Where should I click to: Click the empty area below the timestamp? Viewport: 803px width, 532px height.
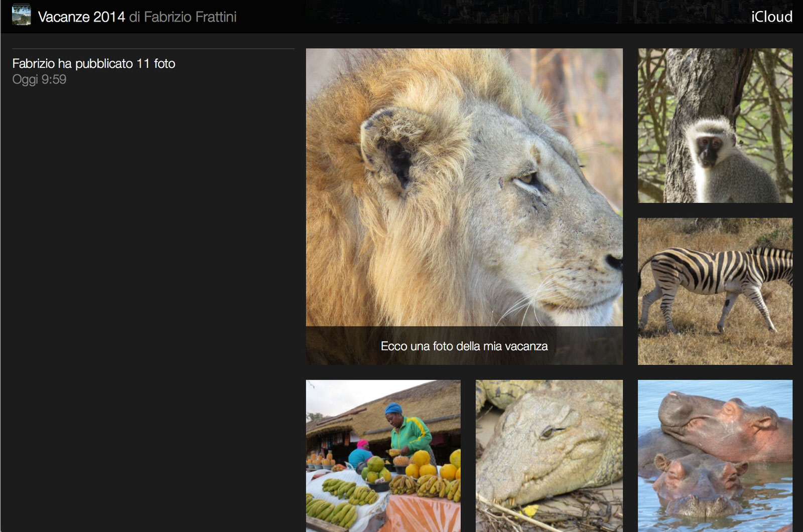coord(151,301)
